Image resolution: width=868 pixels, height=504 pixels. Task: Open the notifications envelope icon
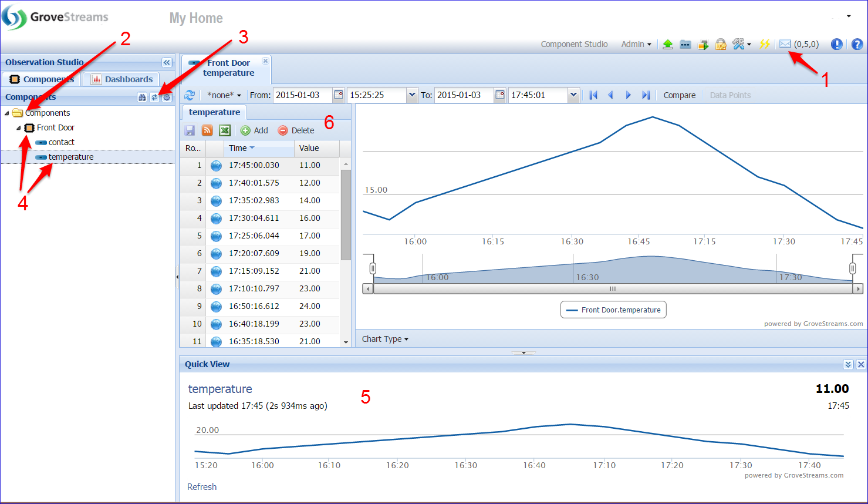[x=785, y=44]
